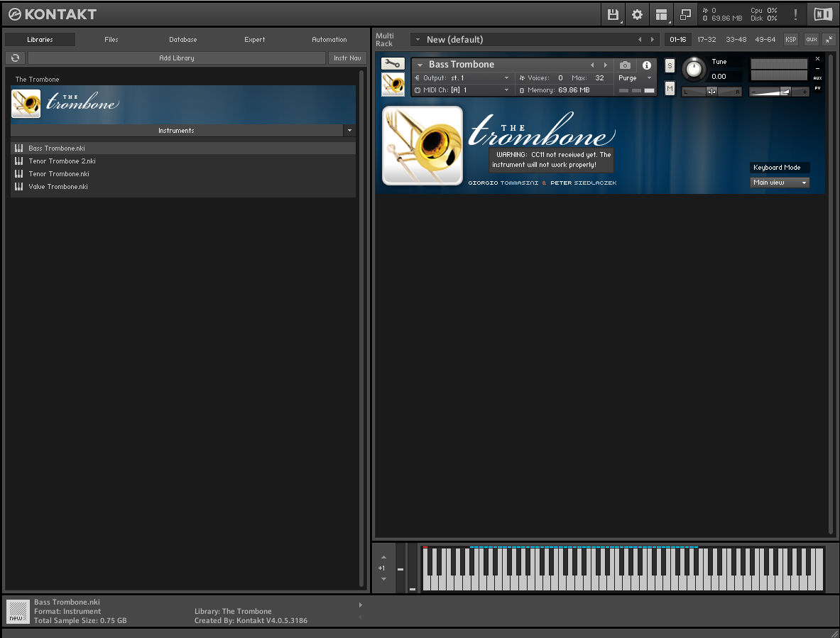Open the save/load files disk menu
The image size is (840, 638).
pos(613,14)
